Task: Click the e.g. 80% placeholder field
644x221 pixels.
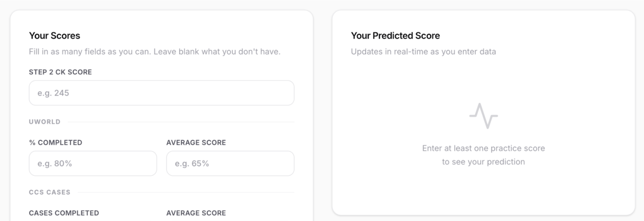Action: (x=93, y=163)
